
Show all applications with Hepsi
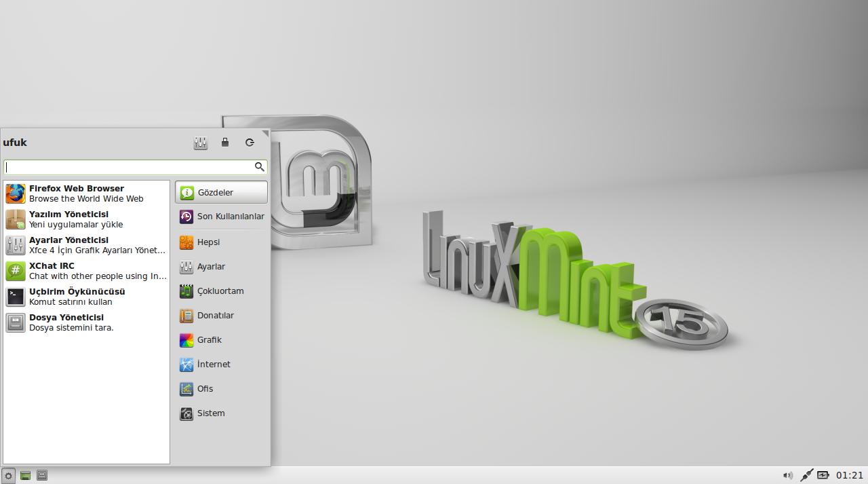[x=208, y=242]
